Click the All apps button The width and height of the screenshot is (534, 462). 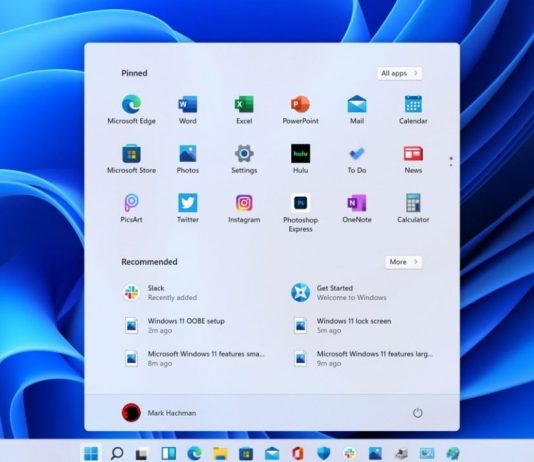tap(399, 73)
